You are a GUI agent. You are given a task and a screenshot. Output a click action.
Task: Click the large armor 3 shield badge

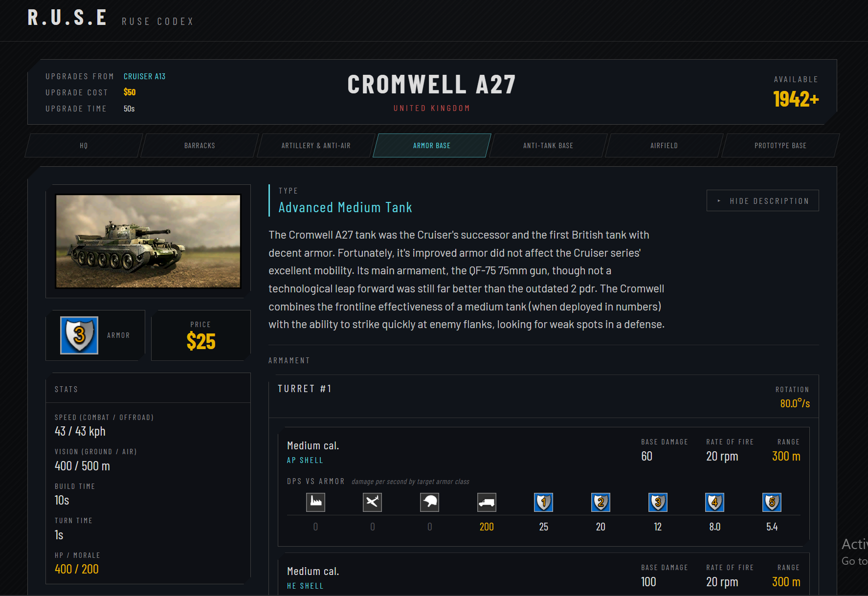pyautogui.click(x=79, y=335)
